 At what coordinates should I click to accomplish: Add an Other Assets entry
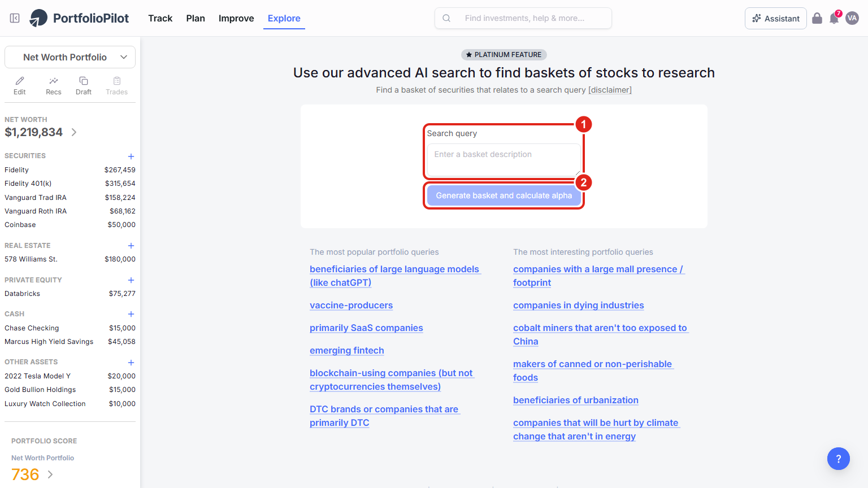point(131,363)
